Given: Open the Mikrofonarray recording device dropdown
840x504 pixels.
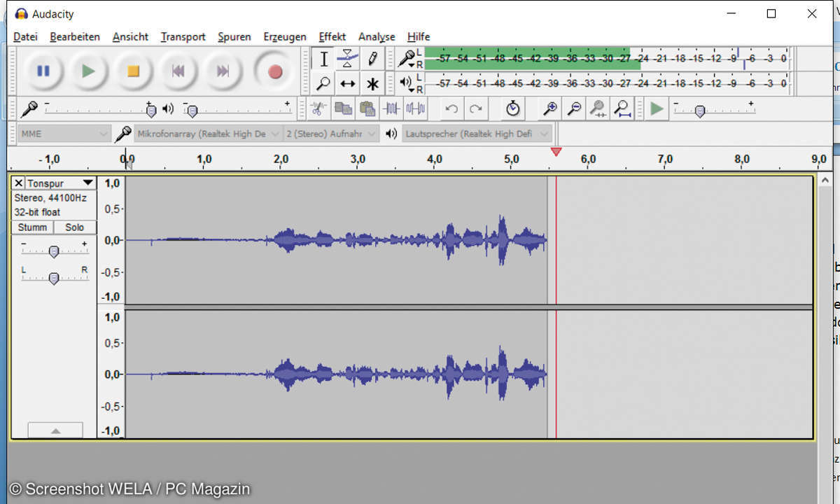Looking at the screenshot, I should point(208,134).
